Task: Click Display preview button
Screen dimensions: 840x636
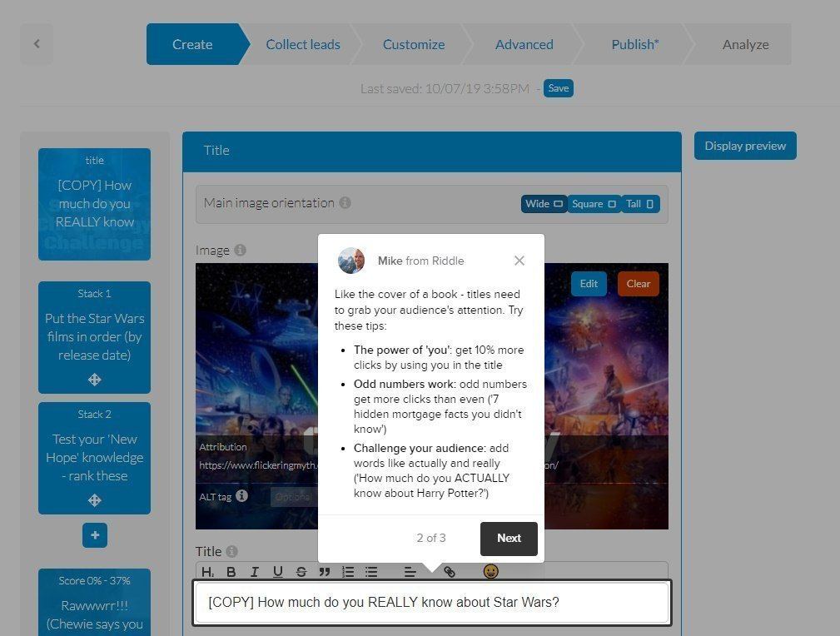Action: (745, 146)
